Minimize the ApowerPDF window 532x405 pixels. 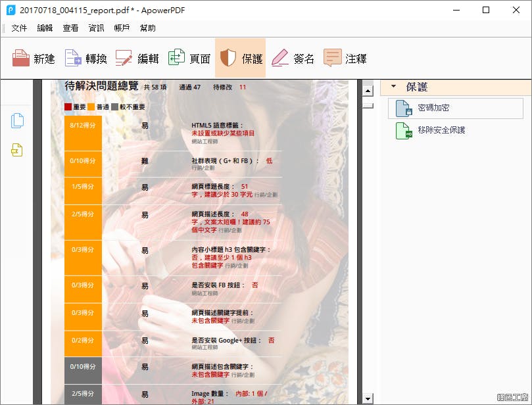click(x=456, y=10)
